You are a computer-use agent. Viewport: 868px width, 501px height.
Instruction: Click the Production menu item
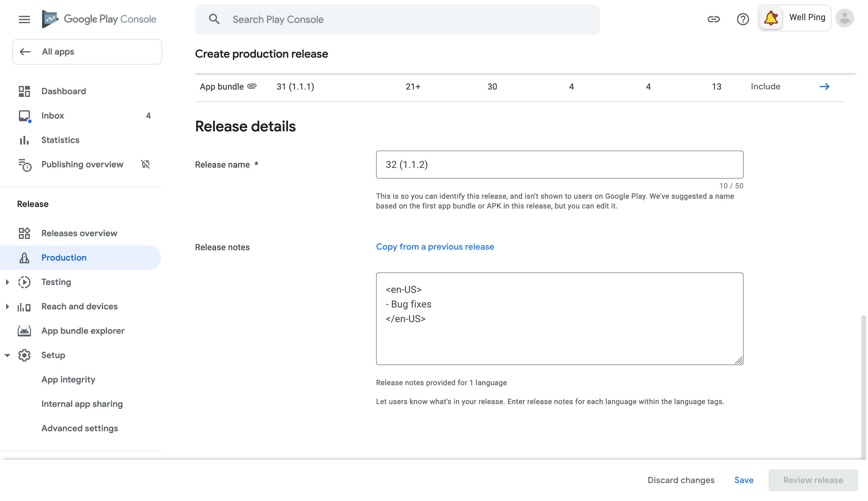coord(63,258)
